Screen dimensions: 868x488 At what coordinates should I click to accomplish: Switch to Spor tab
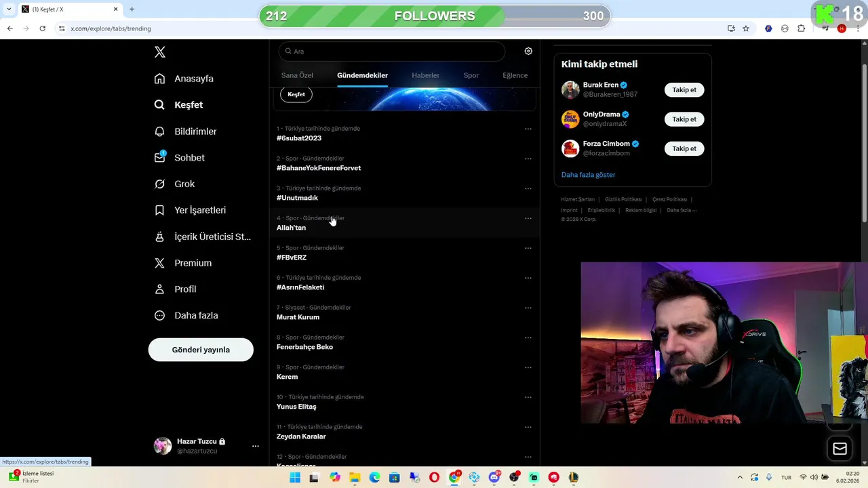coord(471,75)
